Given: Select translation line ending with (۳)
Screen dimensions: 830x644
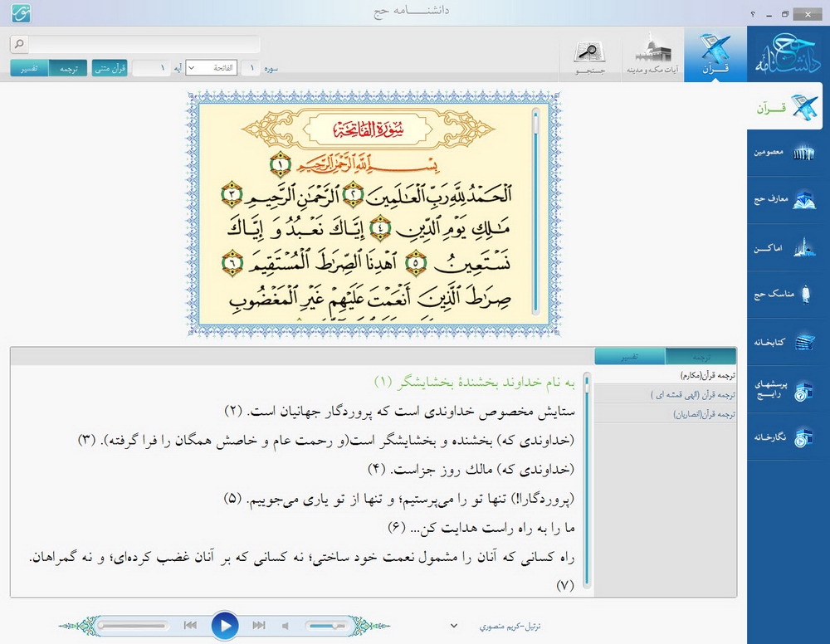Looking at the screenshot, I should click(326, 441).
